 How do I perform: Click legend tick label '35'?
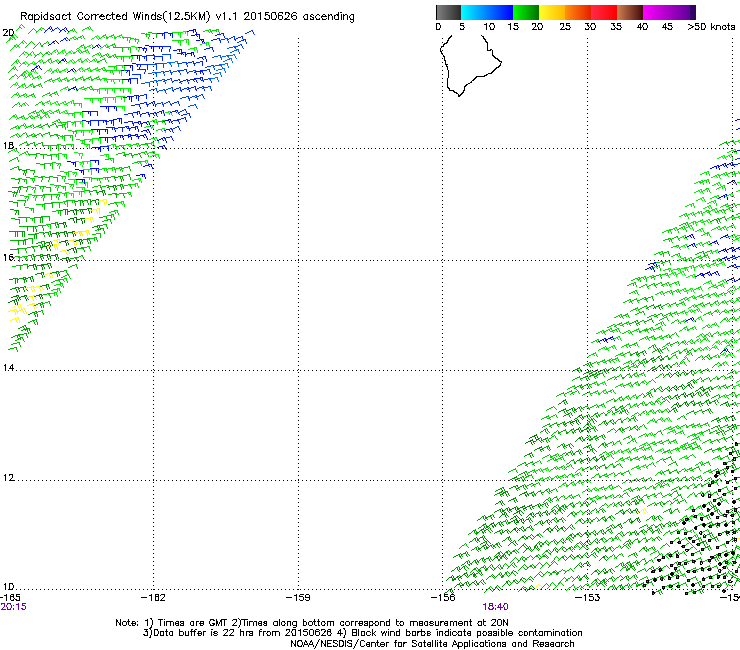coord(616,27)
